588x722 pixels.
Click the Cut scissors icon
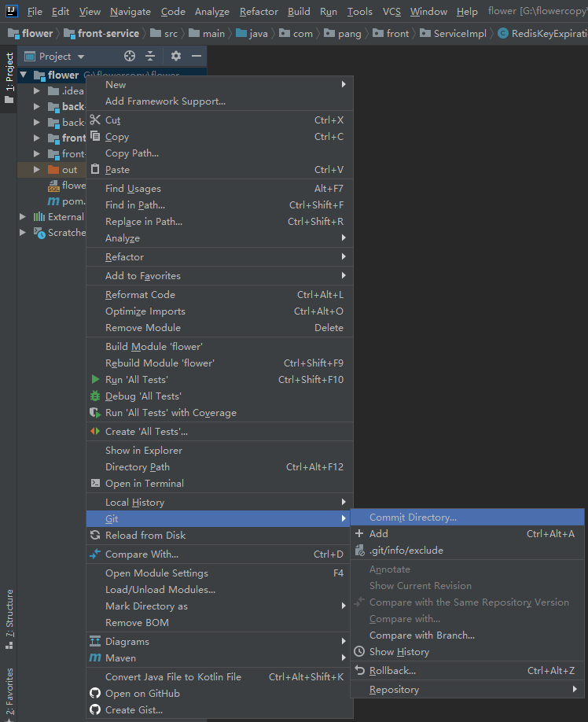click(95, 120)
